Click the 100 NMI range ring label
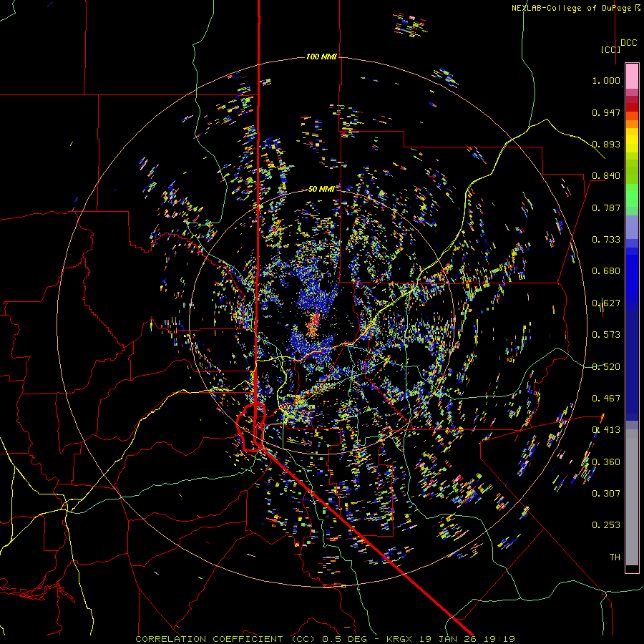Viewport: 644px width, 644px height. (321, 57)
